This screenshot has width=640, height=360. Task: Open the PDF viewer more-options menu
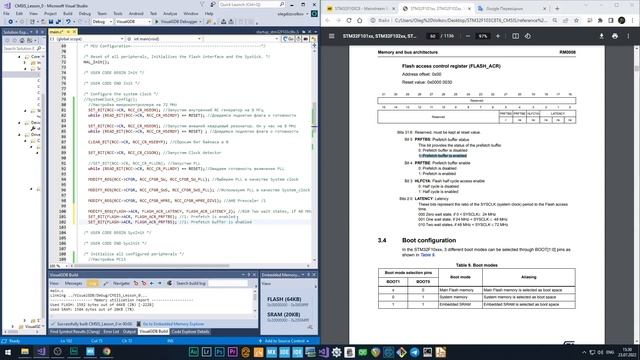coord(628,36)
